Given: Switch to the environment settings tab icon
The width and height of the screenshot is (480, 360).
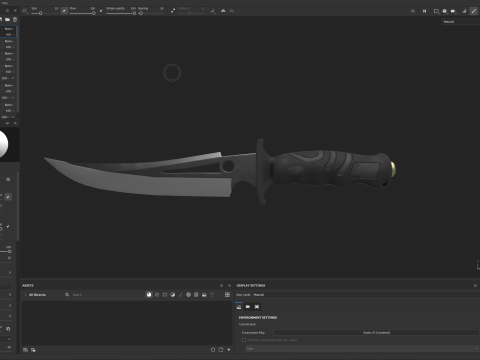Looking at the screenshot, I should (x=239, y=307).
